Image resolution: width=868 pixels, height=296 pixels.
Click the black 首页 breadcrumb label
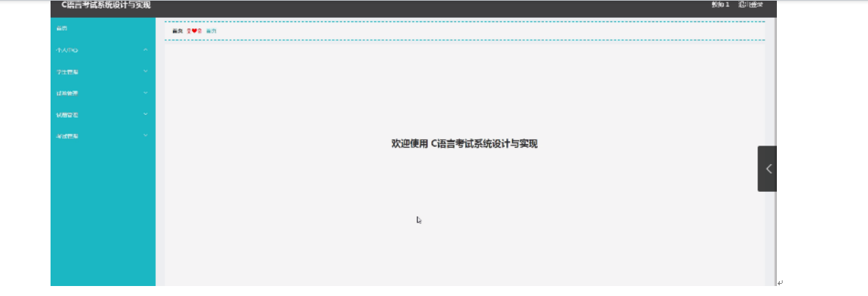[x=177, y=31]
